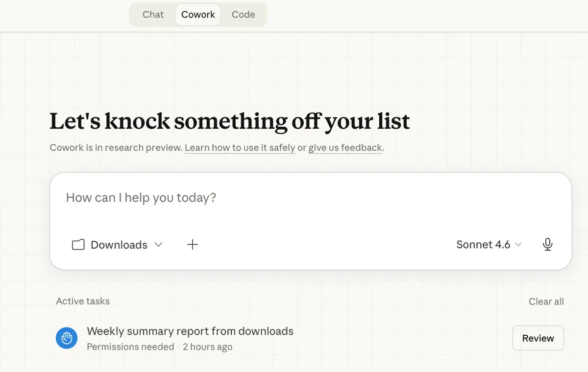This screenshot has width=588, height=372.
Task: Click the blue hand permissions icon
Action: coord(67,338)
